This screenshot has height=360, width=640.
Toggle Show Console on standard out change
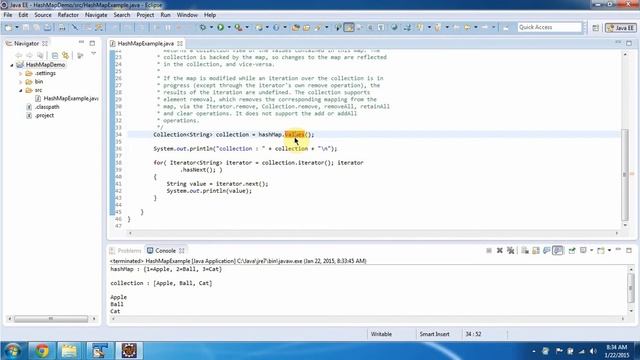pyautogui.click(x=547, y=250)
